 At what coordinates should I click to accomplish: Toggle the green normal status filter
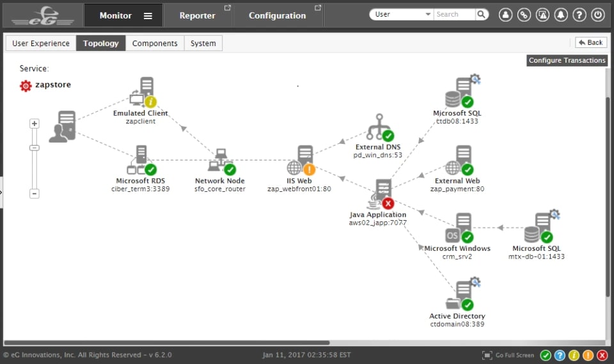tap(546, 355)
